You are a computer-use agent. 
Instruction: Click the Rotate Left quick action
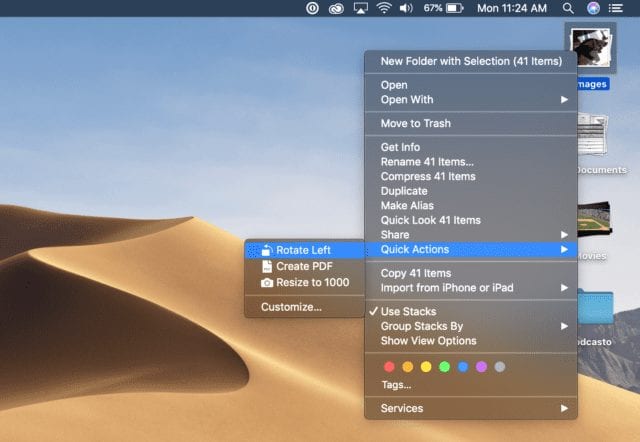pos(304,250)
